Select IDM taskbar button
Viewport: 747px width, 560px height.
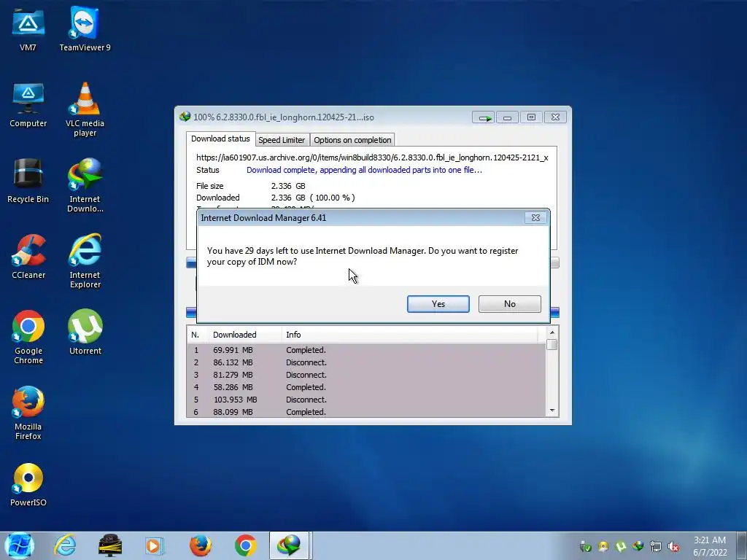(x=290, y=545)
